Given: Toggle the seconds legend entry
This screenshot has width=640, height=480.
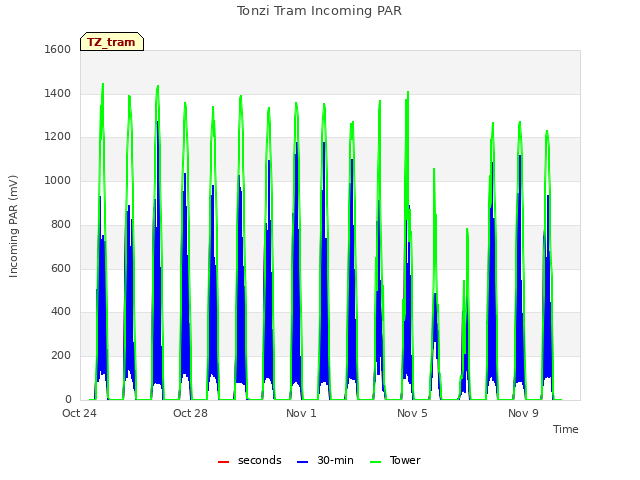Looking at the screenshot, I should pos(249,460).
